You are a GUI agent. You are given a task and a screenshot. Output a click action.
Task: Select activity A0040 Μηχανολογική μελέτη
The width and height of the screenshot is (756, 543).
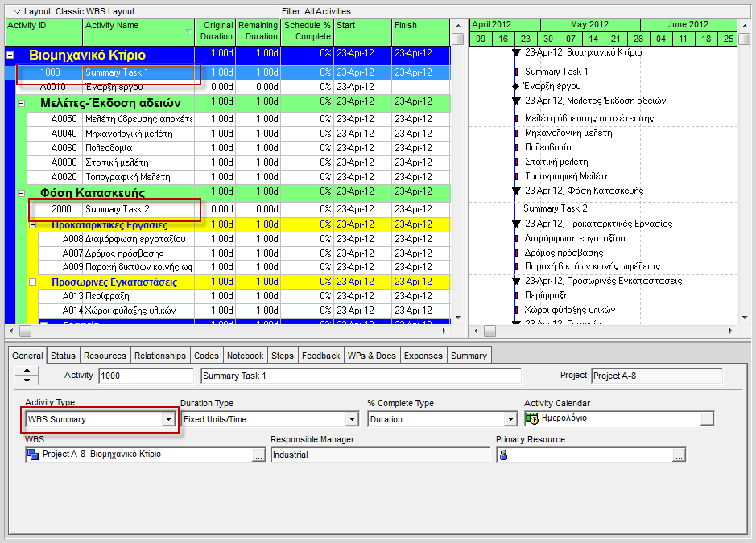pyautogui.click(x=238, y=134)
